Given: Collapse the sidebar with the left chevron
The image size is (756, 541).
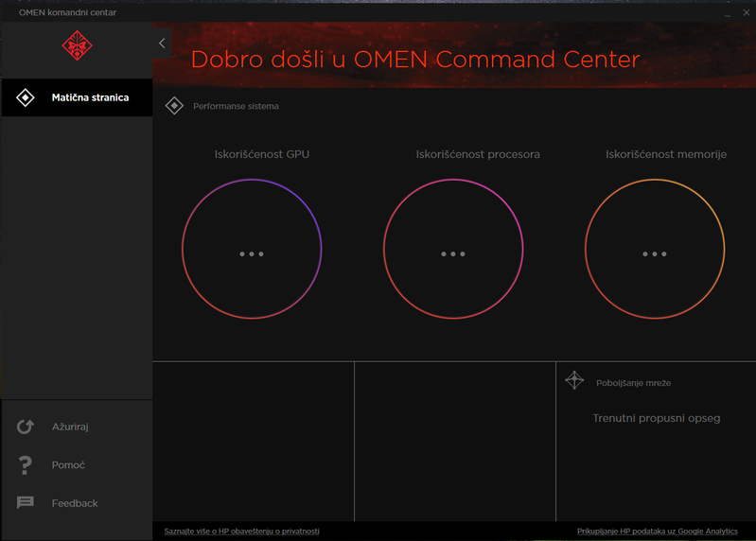Looking at the screenshot, I should click(162, 44).
